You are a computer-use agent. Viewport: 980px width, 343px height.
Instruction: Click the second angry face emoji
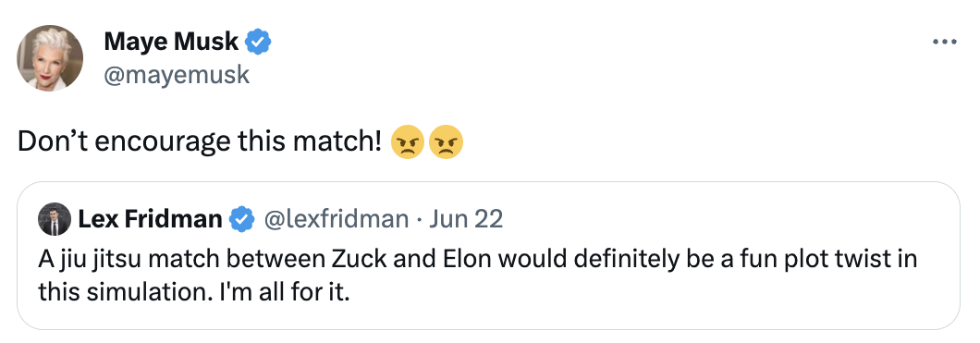click(x=447, y=142)
